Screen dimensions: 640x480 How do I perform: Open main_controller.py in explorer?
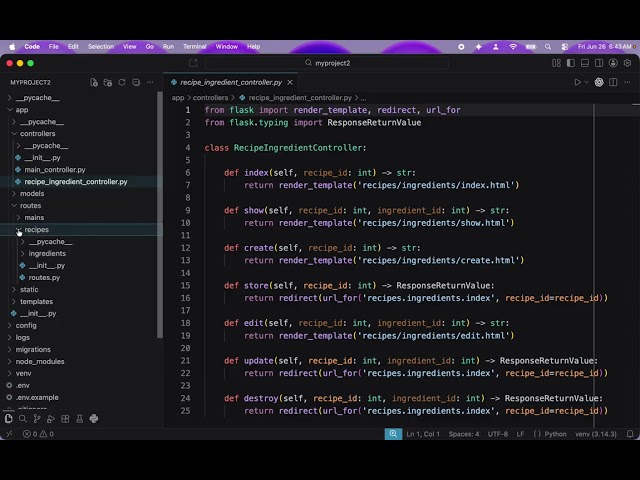coord(55,169)
